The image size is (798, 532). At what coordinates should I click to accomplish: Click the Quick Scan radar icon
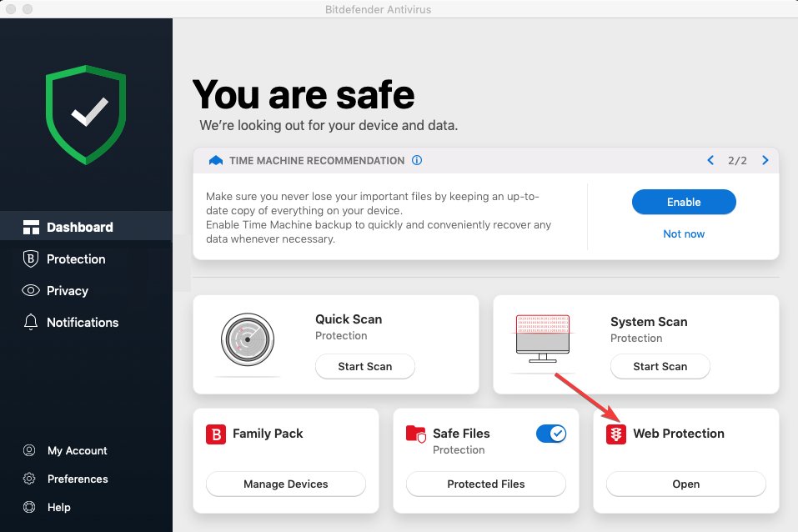coord(248,339)
